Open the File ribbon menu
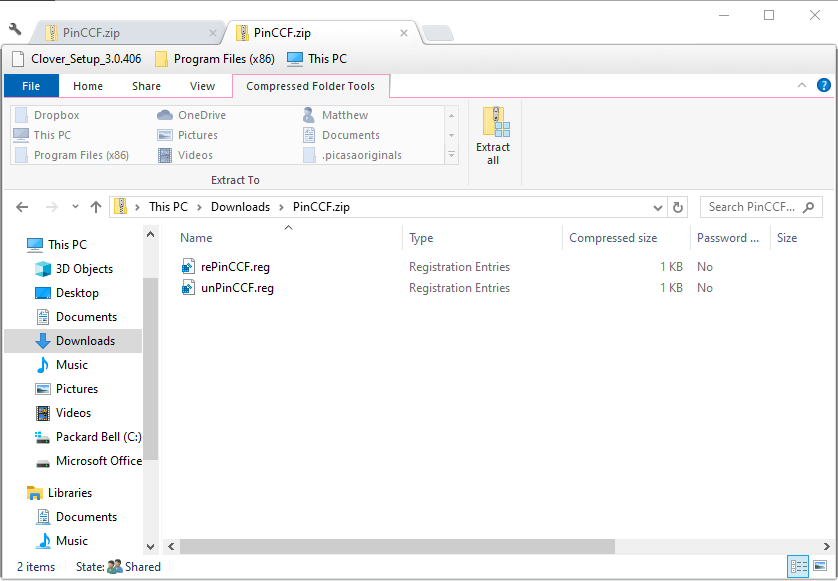 31,86
